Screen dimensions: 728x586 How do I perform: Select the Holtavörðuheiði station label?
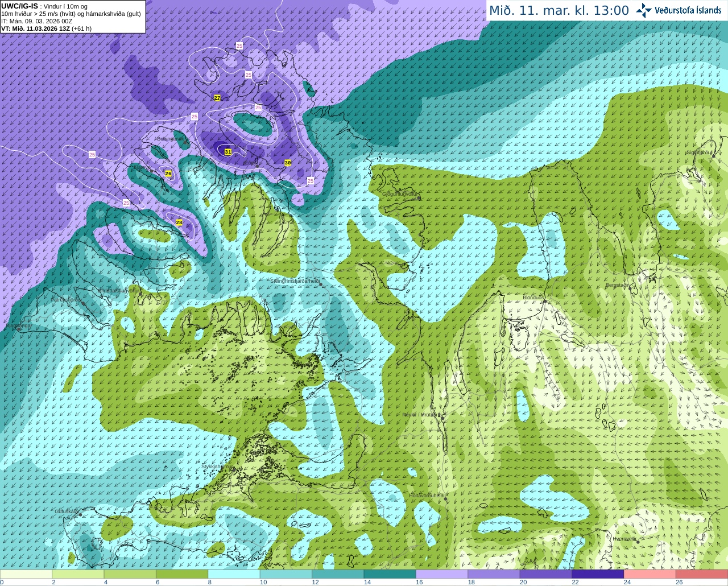[427, 496]
